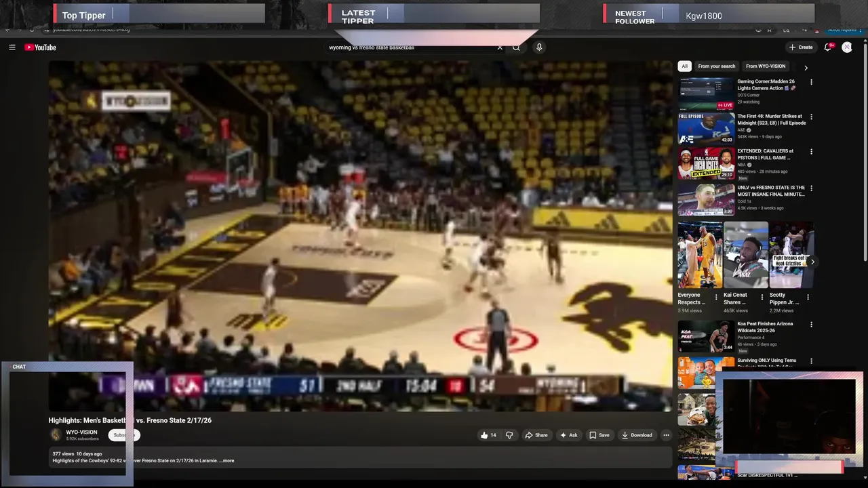The width and height of the screenshot is (868, 488).
Task: Select the From your search chip
Action: coord(716,66)
